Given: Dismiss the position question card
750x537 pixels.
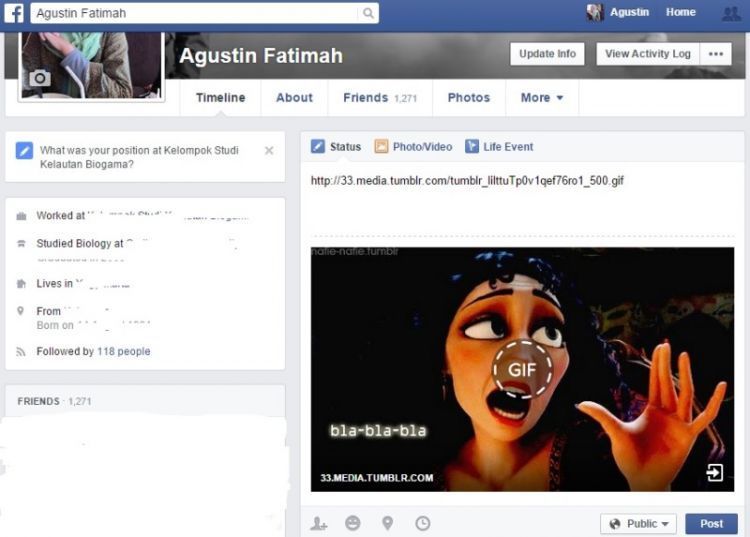Looking at the screenshot, I should [269, 151].
